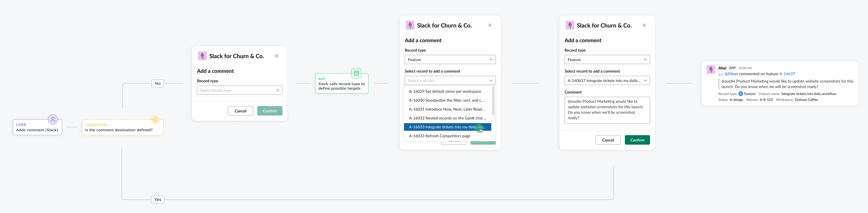Click Aha! app avatar in Slack message

pos(711,70)
